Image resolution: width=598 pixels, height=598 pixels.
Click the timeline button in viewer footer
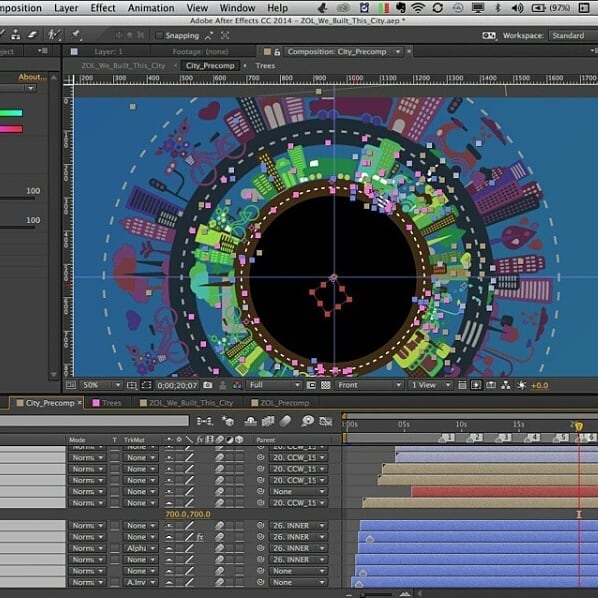pyautogui.click(x=491, y=385)
